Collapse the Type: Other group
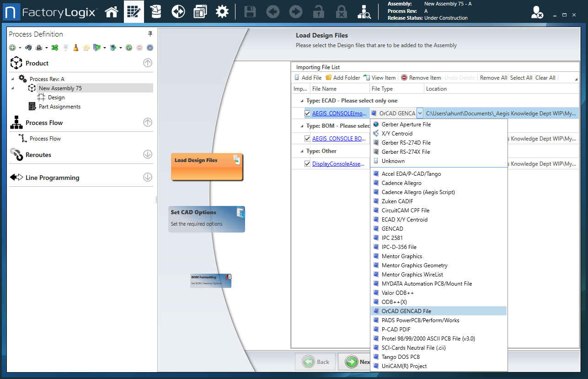This screenshot has width=588, height=379. [301, 151]
